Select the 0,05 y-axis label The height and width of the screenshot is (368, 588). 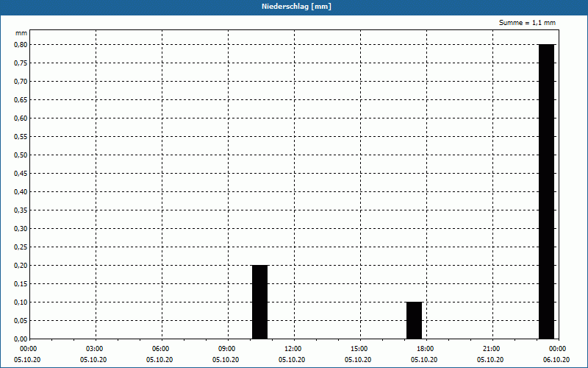click(x=21, y=321)
